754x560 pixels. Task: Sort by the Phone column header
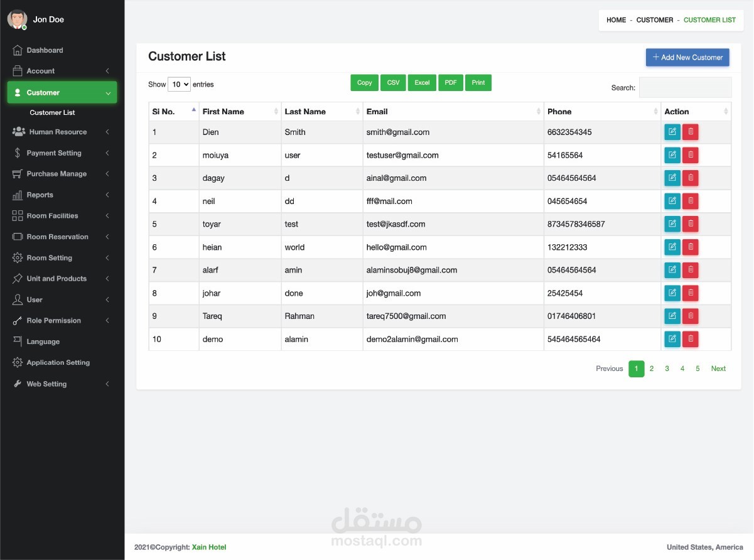(602, 111)
